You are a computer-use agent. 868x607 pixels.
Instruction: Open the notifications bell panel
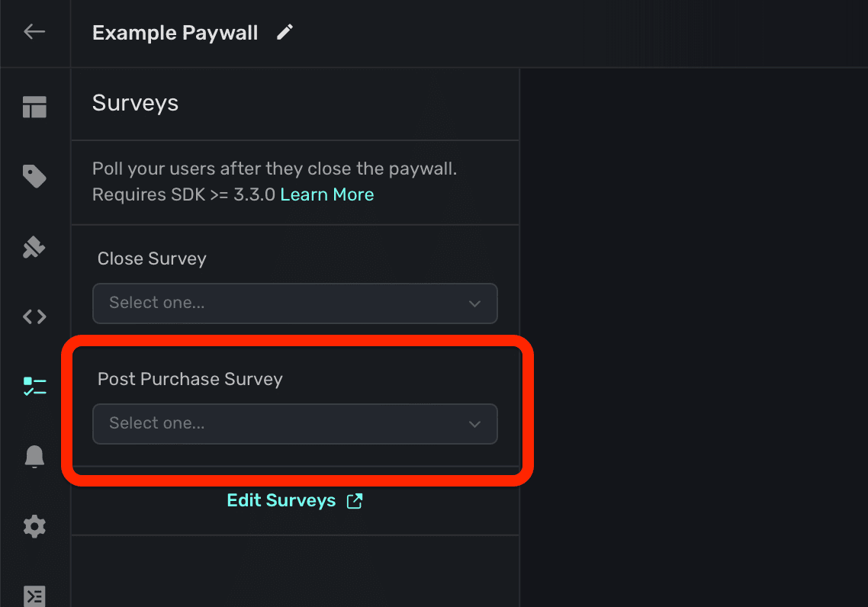coord(34,456)
